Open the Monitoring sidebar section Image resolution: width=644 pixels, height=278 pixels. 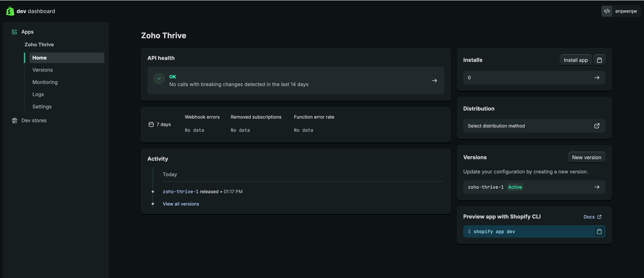[45, 82]
